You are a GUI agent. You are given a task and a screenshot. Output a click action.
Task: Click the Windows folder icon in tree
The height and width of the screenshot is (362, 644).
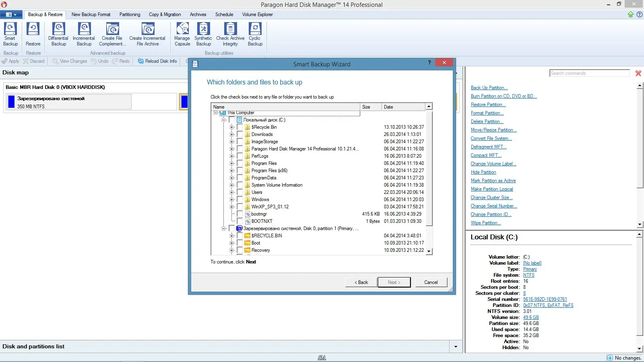(x=247, y=200)
